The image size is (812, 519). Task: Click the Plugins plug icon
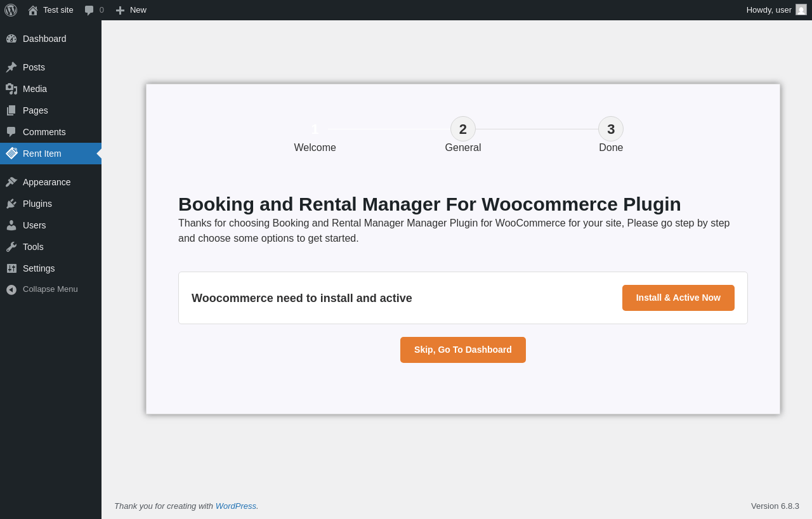pyautogui.click(x=11, y=204)
